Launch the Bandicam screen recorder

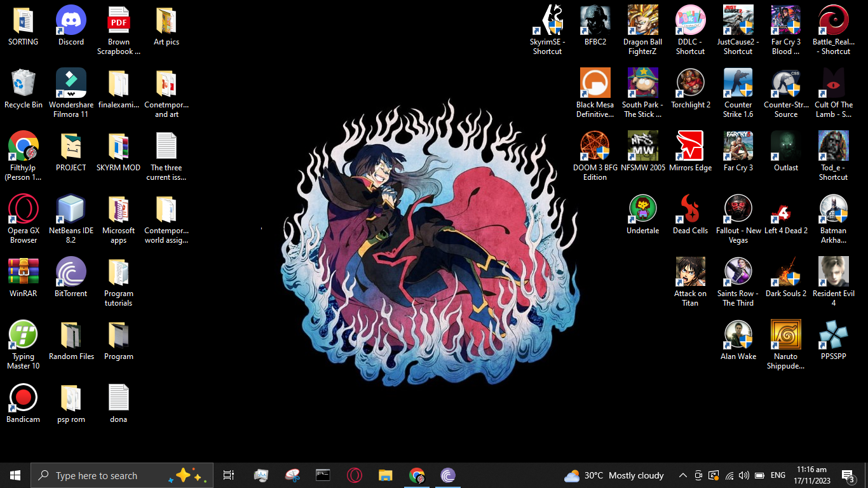[x=24, y=403]
